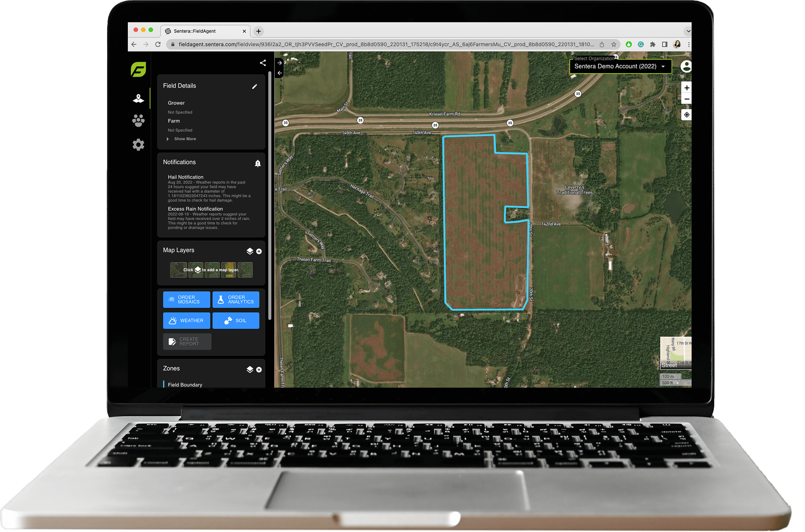Open the team members sidebar icon
This screenshot has width=805, height=532.
point(139,121)
